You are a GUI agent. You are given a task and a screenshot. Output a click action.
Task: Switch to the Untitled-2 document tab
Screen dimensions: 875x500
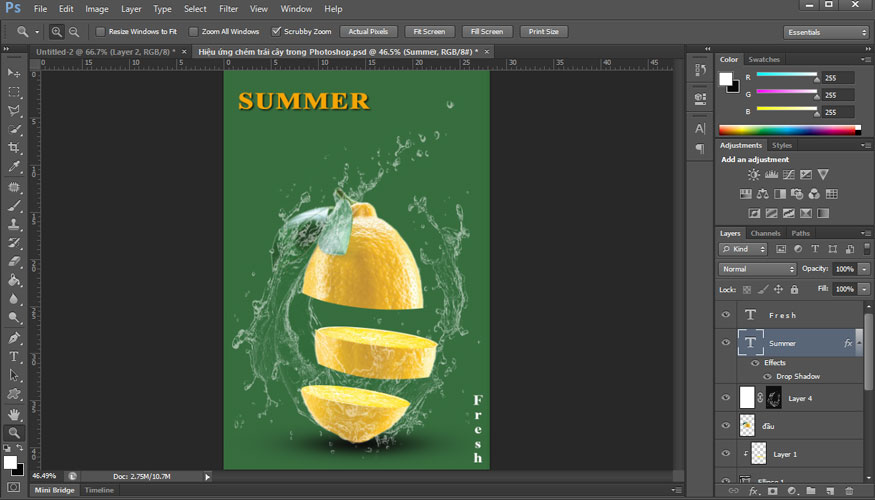coord(105,52)
